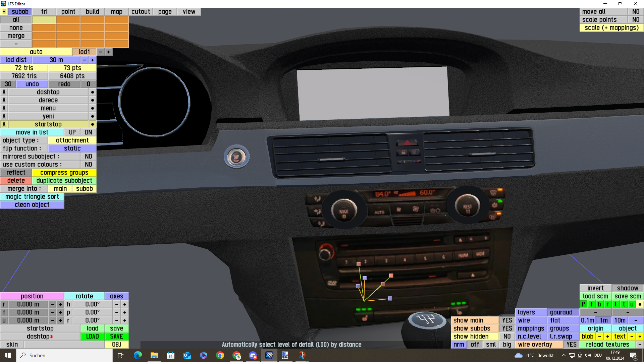Click the Windows Start icon

coord(8,355)
